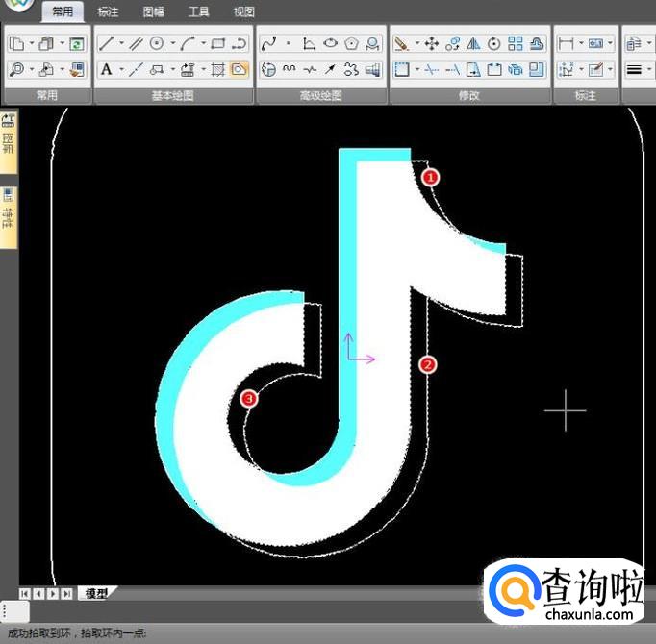
Task: Select the Mirror tool
Action: pyautogui.click(x=473, y=43)
